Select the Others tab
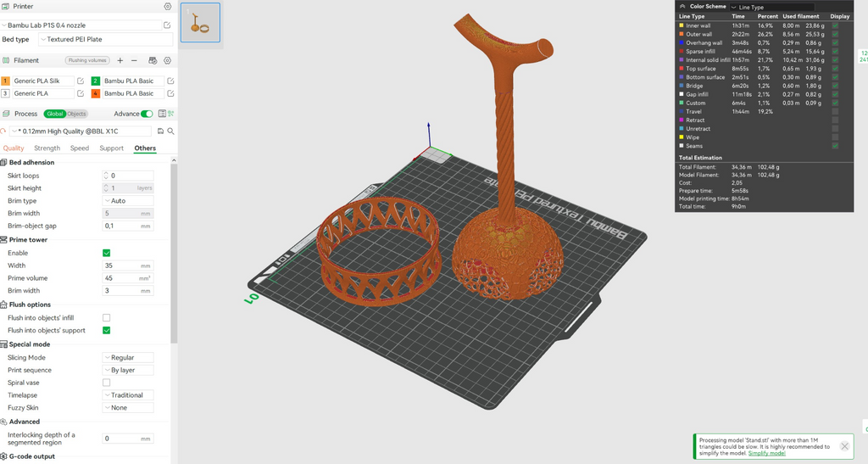The height and width of the screenshot is (464, 868). (x=145, y=148)
